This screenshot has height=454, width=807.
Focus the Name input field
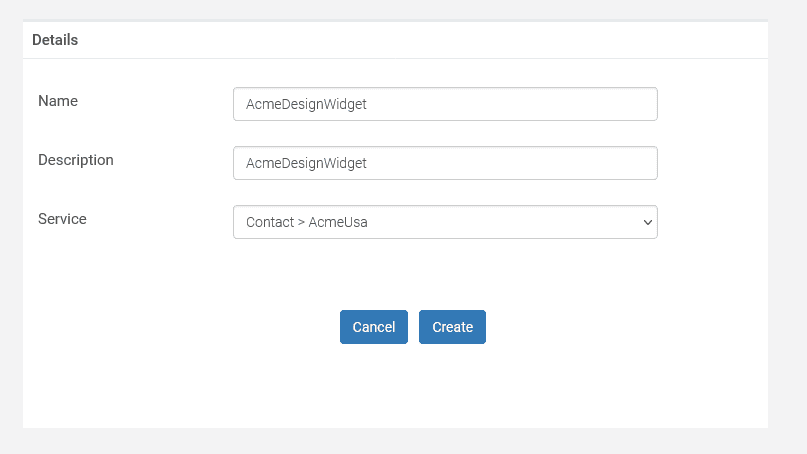(445, 104)
